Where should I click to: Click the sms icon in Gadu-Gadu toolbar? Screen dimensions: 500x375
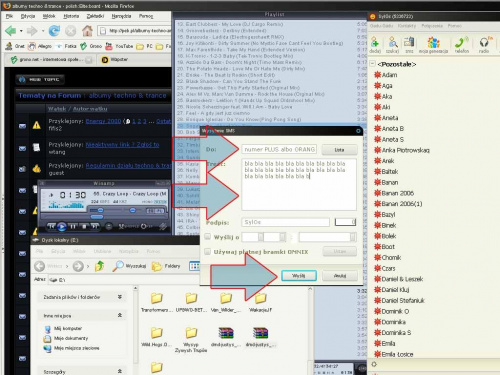pyautogui.click(x=409, y=45)
